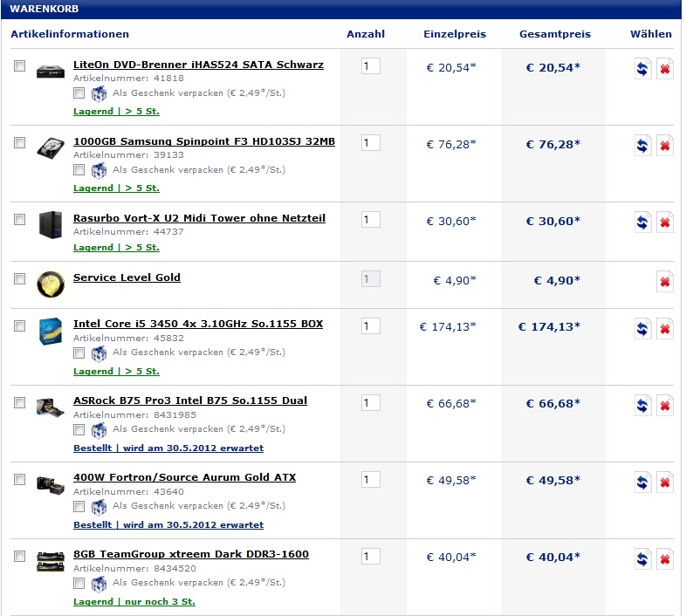Click stock link 'Lagernd' in Rasurbo row
The height and width of the screenshot is (616, 686).
click(116, 248)
